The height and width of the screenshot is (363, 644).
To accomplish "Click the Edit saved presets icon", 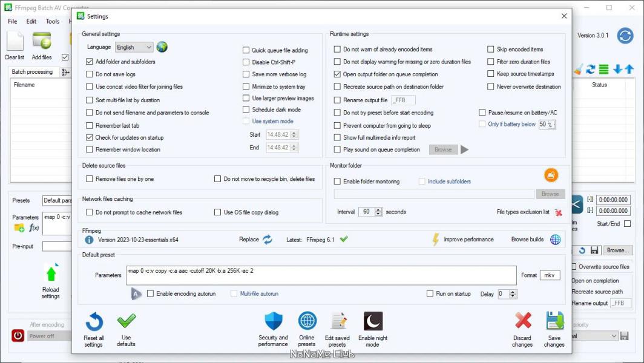I will [338, 321].
